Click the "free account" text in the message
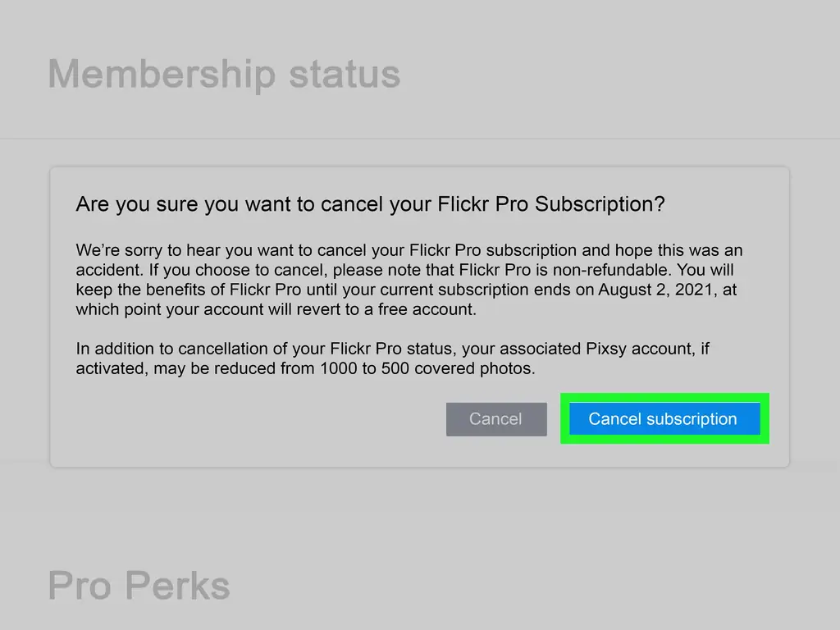Image resolution: width=840 pixels, height=630 pixels. [x=432, y=309]
